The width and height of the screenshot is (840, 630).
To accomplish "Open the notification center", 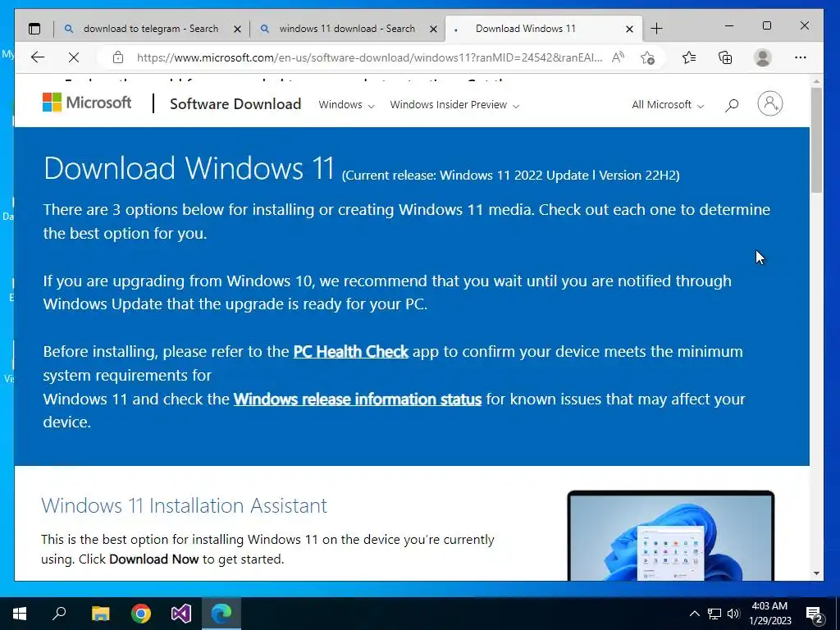I will 815,614.
